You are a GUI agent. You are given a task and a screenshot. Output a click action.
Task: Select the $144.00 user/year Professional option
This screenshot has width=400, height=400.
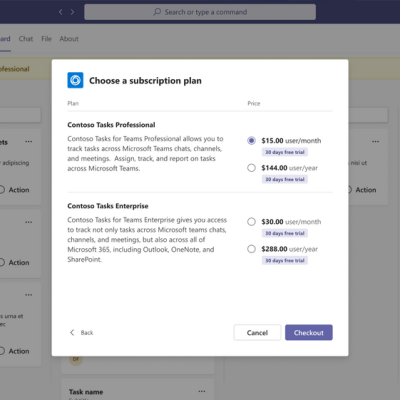coord(251,168)
